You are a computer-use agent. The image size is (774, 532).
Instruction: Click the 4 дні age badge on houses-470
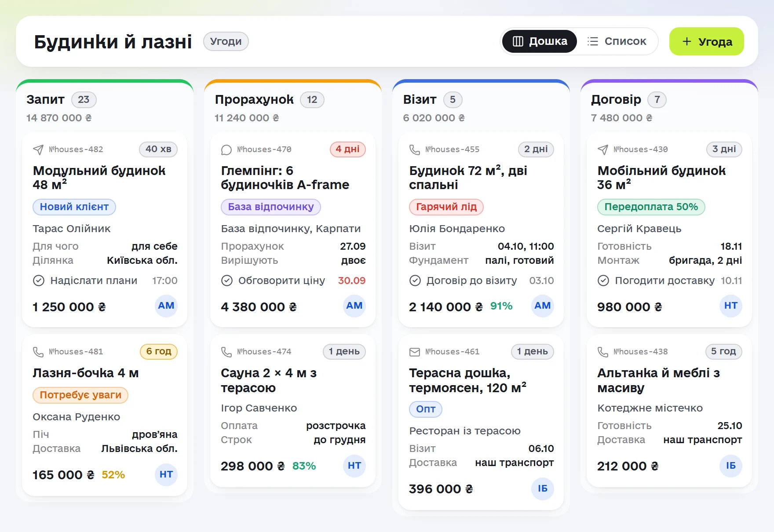(x=348, y=149)
